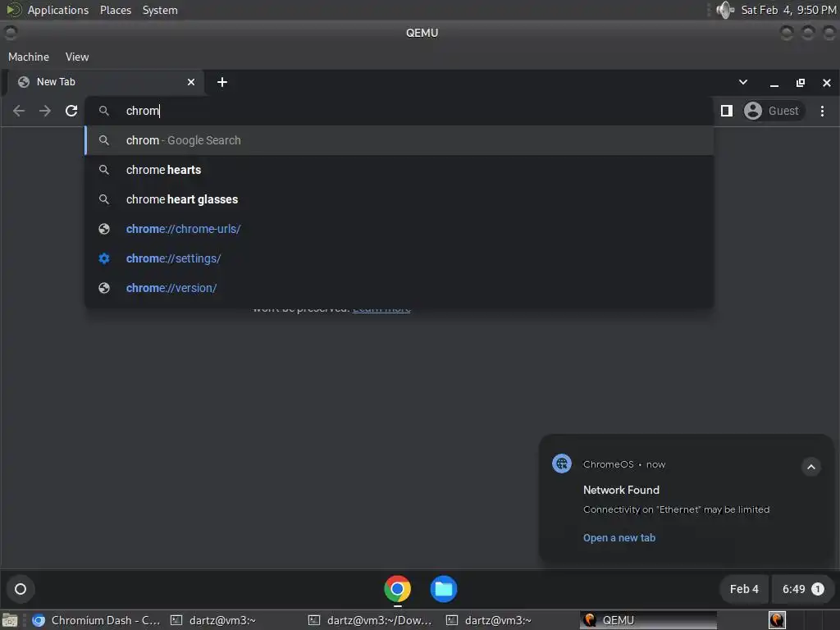Open the QEMU View menu

pos(77,57)
